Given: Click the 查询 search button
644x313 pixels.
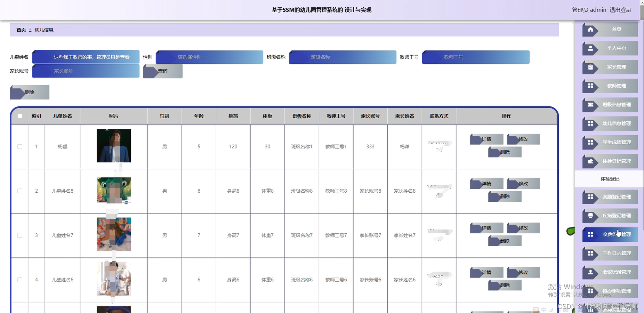Looking at the screenshot, I should [x=163, y=71].
